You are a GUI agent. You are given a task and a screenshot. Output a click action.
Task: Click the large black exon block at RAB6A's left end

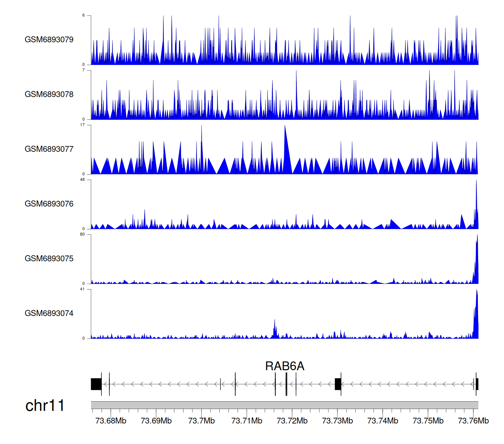[x=96, y=384]
